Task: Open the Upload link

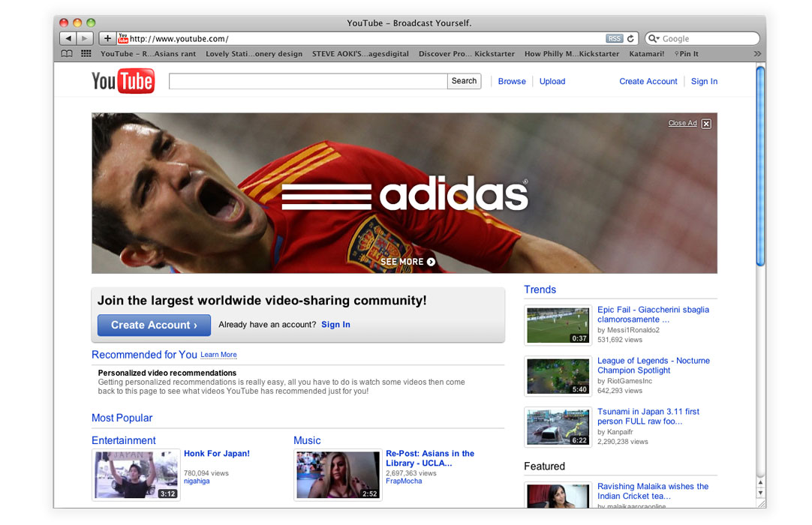Action: pos(552,81)
